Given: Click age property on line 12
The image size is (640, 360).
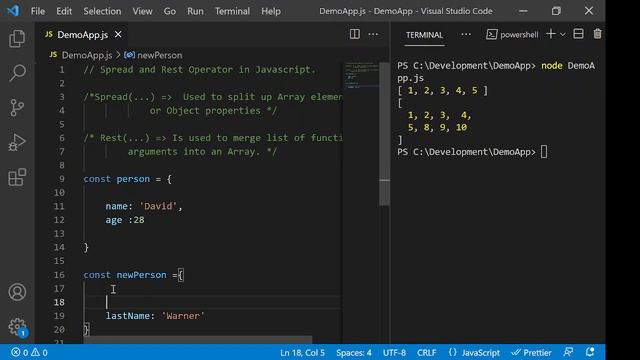Looking at the screenshot, I should 113,220.
